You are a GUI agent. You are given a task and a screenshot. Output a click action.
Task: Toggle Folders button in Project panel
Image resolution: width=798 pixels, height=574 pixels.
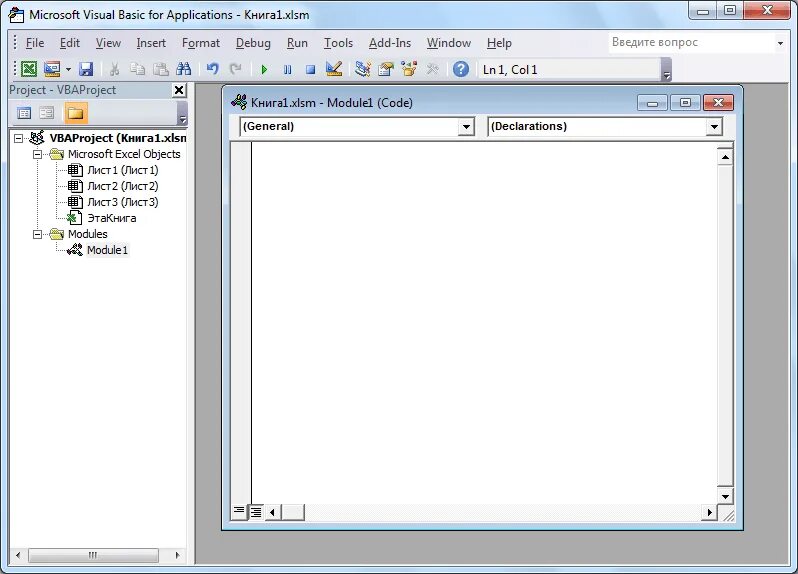pyautogui.click(x=76, y=113)
